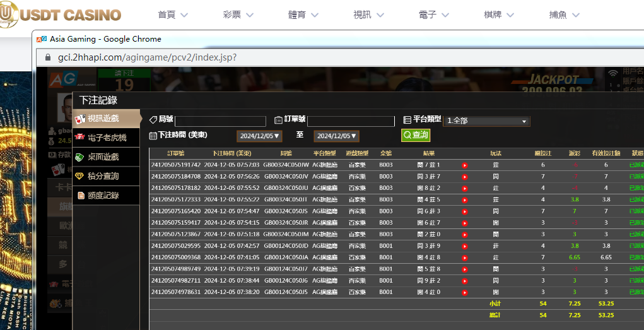644x330 pixels.
Task: Expand the 平台類型 dropdown showing 1.全部
Action: (486, 121)
